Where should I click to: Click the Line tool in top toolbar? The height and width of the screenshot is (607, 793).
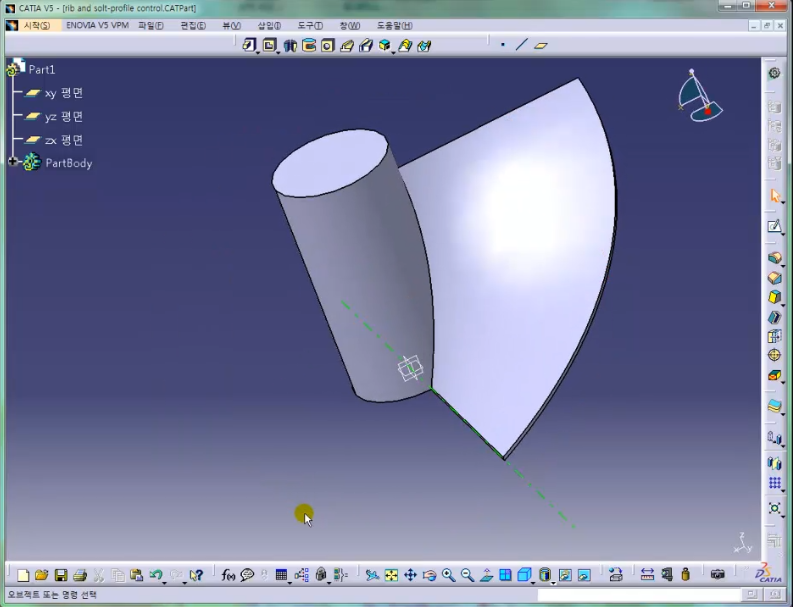pos(521,45)
